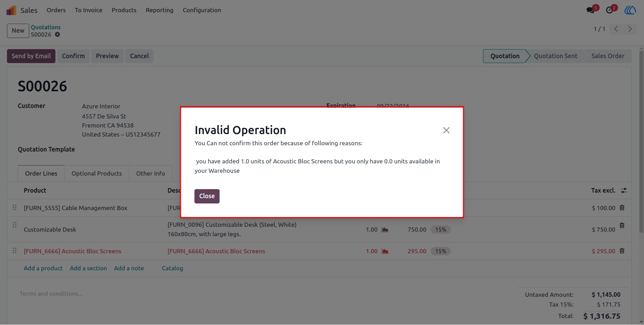The width and height of the screenshot is (644, 325).
Task: Show forecast chart for Acoustic Bloc Screens
Action: click(385, 251)
